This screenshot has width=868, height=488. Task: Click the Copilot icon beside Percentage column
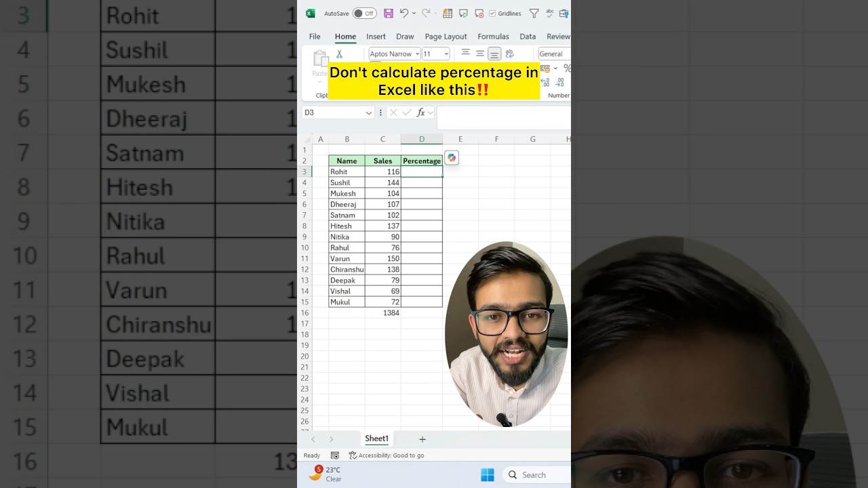452,157
